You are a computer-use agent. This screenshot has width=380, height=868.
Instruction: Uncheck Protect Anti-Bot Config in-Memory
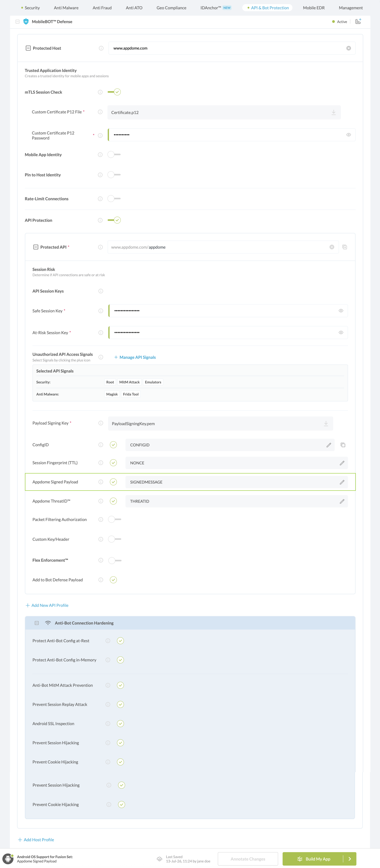tap(120, 660)
